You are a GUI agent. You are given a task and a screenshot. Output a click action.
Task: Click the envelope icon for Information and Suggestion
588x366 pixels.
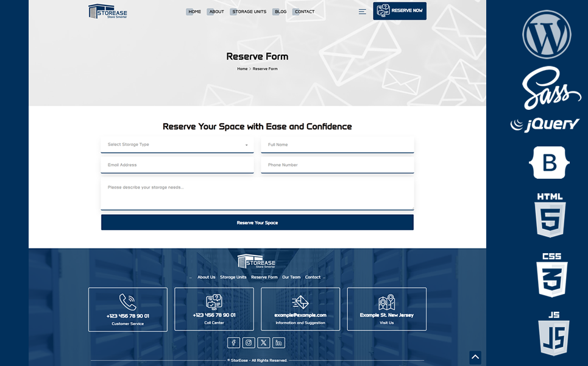tap(300, 302)
